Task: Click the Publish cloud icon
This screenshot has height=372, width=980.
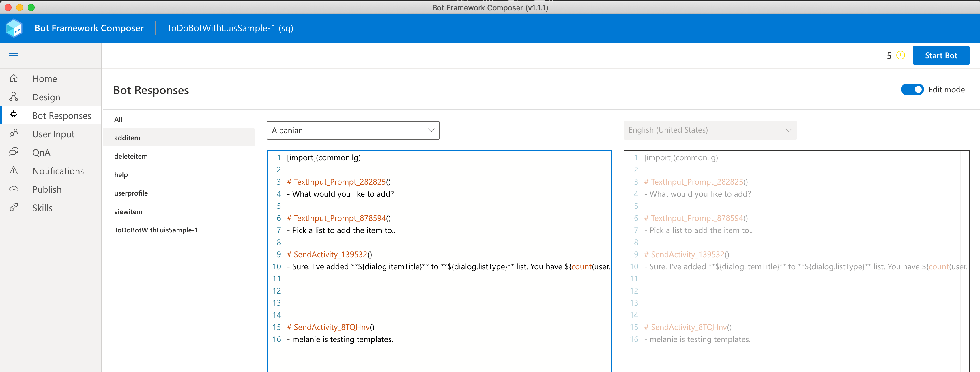Action: pyautogui.click(x=14, y=189)
